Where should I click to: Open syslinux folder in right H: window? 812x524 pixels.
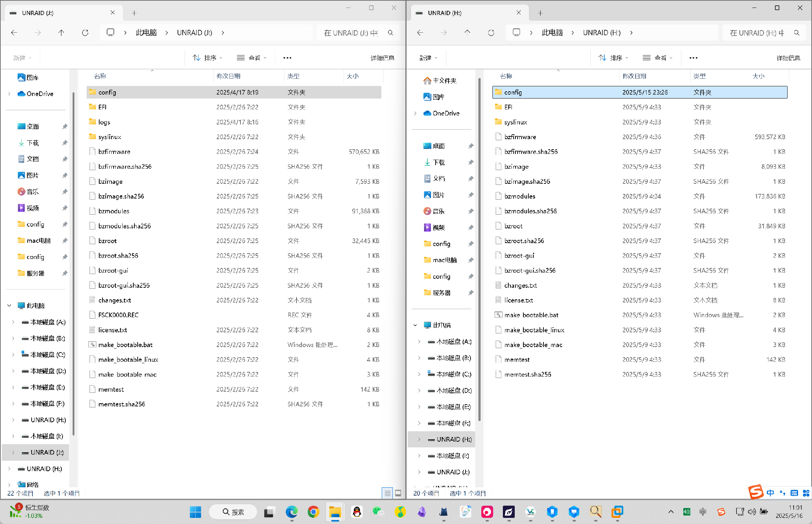tap(515, 122)
